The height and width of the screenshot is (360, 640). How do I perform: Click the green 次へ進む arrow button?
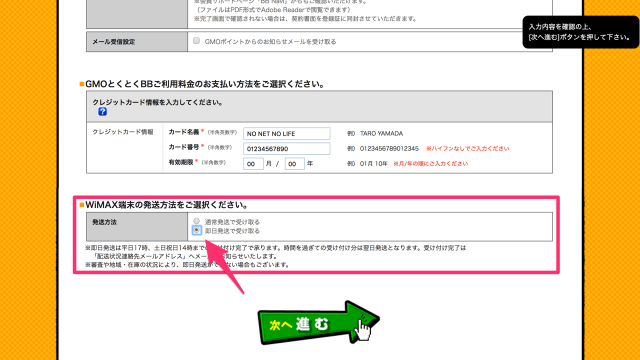tap(318, 323)
